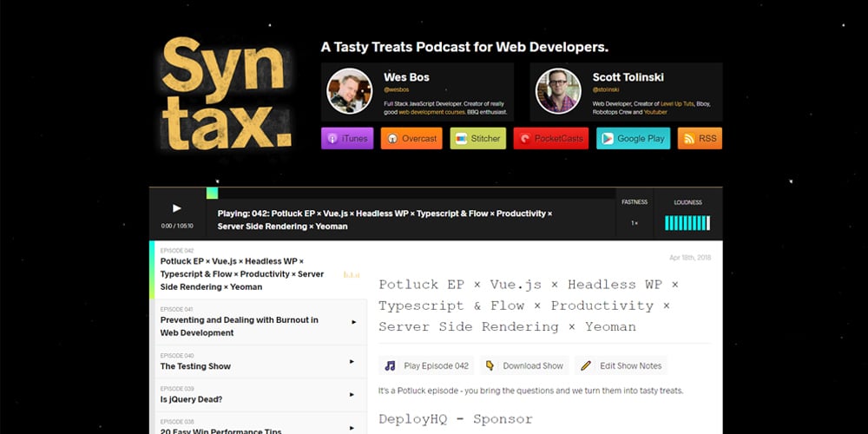
Task: Open the iTunes subscribe button
Action: (x=347, y=138)
